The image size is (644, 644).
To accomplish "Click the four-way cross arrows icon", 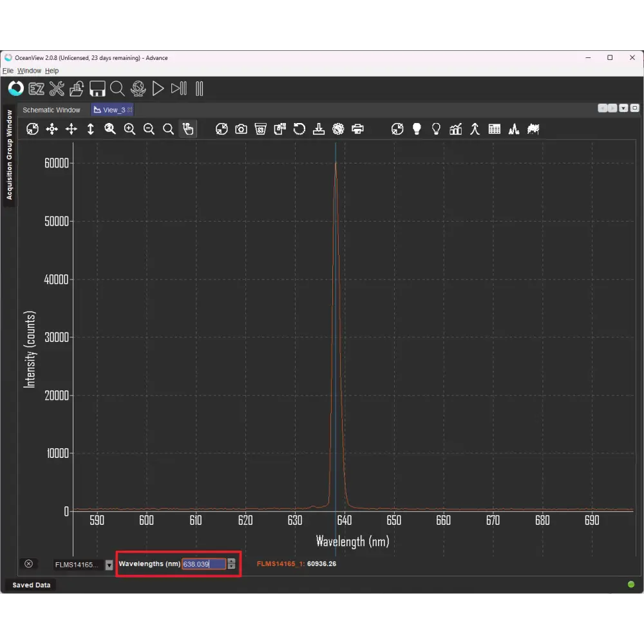I will coord(71,129).
